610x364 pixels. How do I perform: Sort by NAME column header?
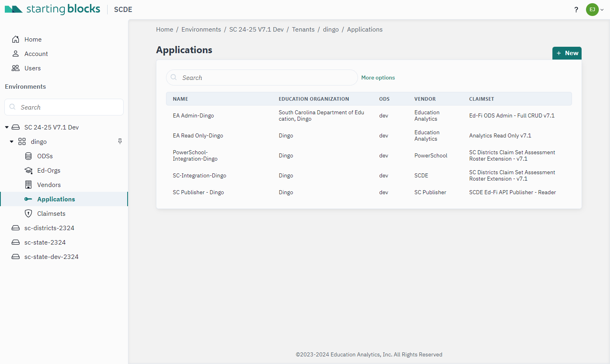180,99
